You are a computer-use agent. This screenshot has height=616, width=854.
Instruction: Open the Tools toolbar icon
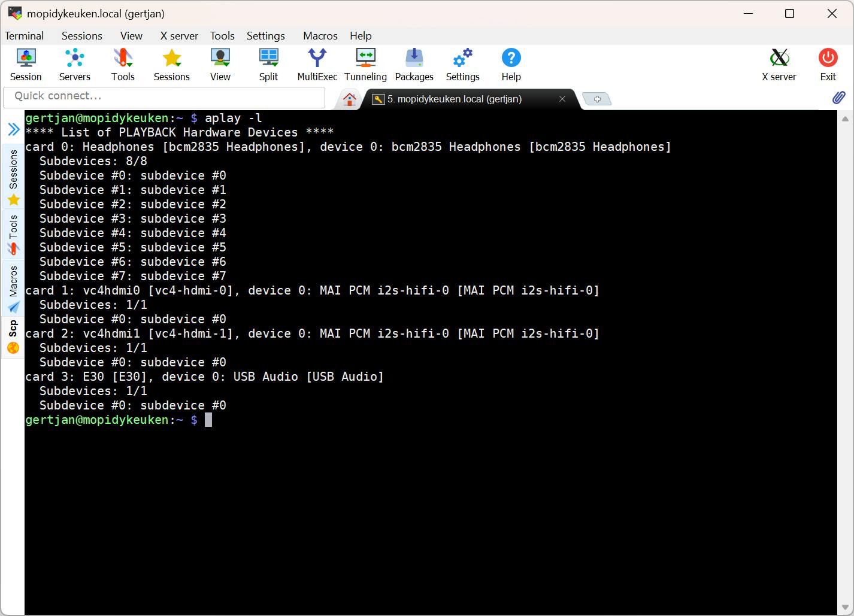(123, 65)
